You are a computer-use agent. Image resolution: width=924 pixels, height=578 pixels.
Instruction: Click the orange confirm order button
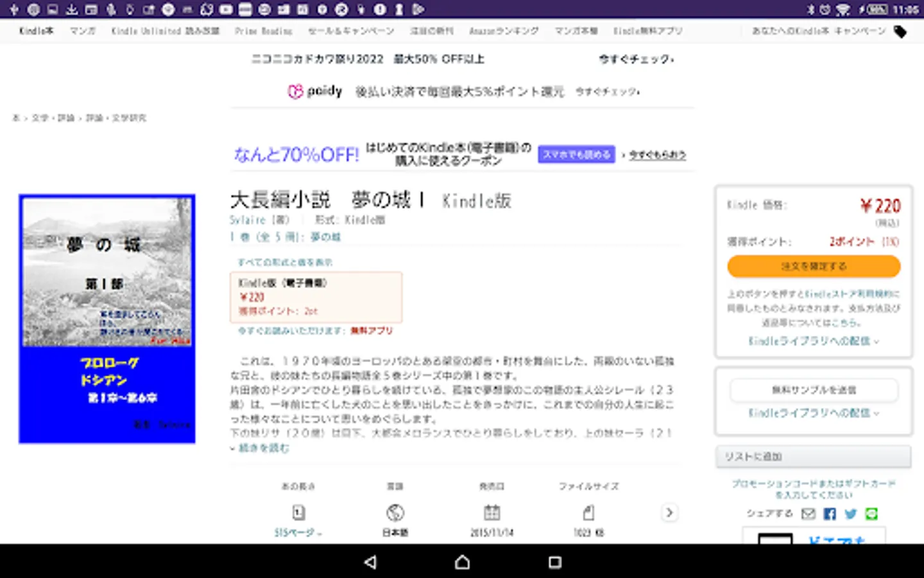[x=814, y=267]
